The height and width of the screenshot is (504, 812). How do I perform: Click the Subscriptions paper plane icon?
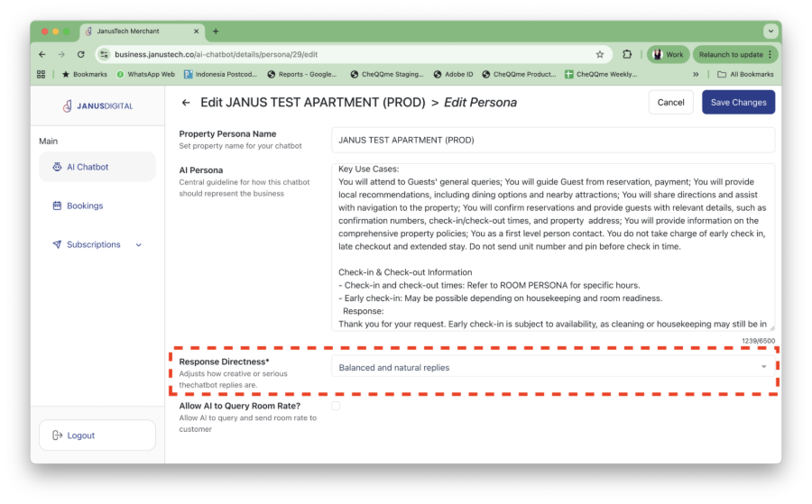click(57, 244)
